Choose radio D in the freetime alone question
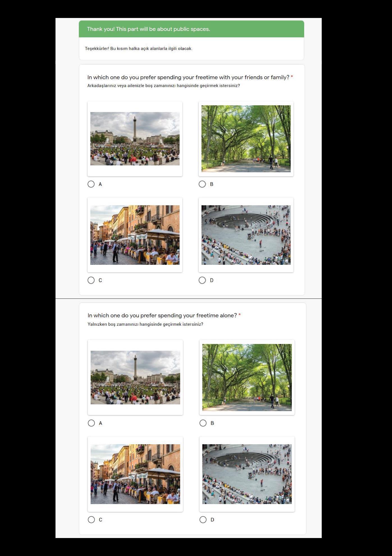The image size is (392, 556). pyautogui.click(x=203, y=520)
